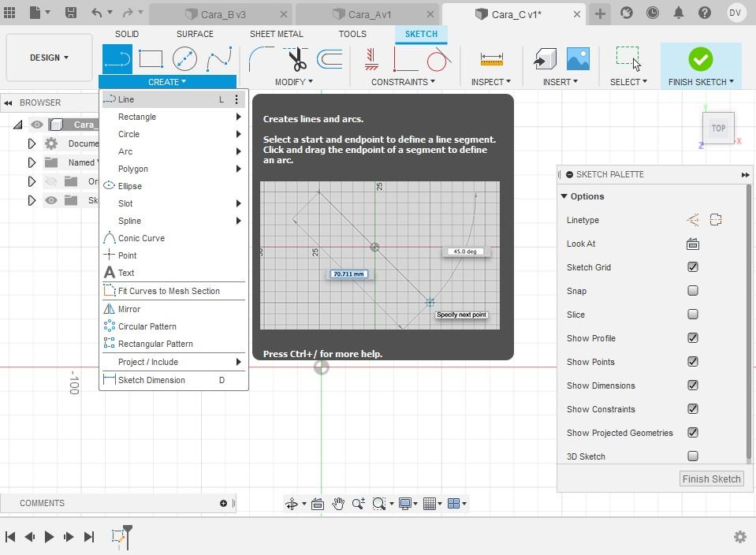Click the sketch feature in the timeline
The height and width of the screenshot is (555, 756).
tap(118, 536)
